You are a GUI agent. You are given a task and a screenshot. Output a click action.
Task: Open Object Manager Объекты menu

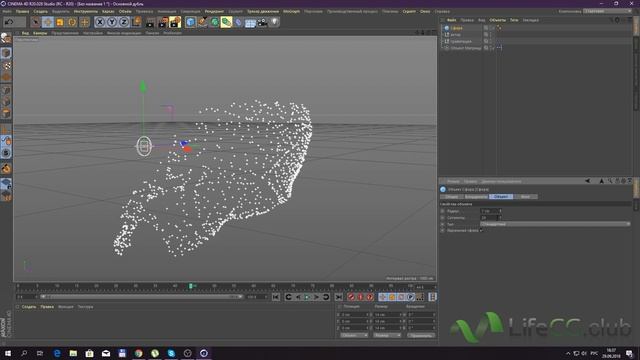[497, 20]
